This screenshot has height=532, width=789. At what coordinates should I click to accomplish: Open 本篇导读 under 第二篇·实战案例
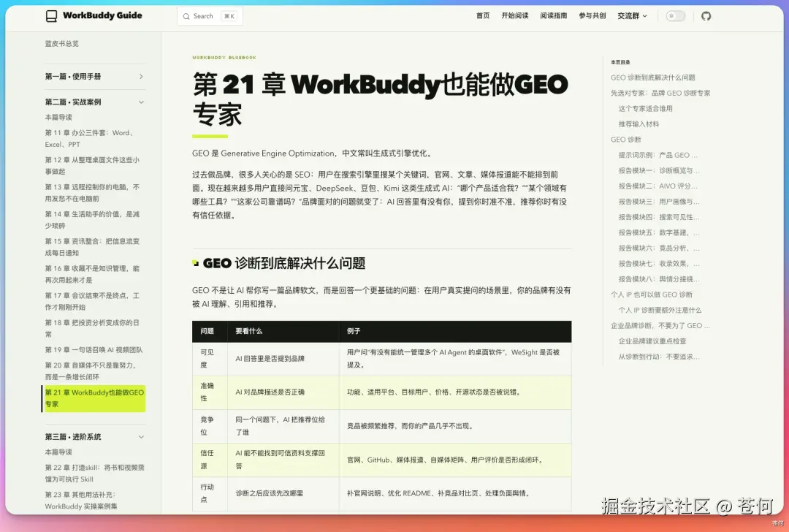point(58,117)
